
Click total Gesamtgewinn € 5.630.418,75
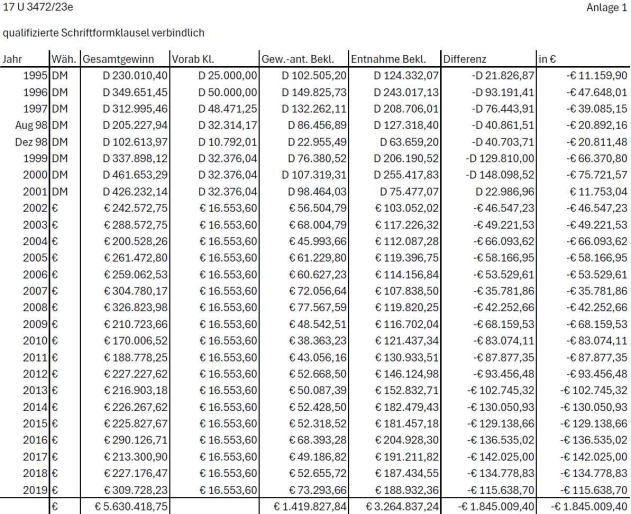pos(132,506)
